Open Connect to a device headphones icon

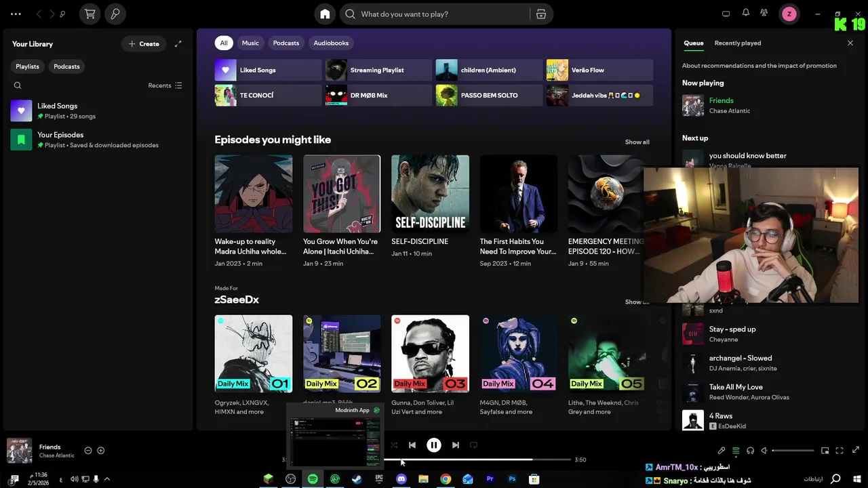point(750,451)
